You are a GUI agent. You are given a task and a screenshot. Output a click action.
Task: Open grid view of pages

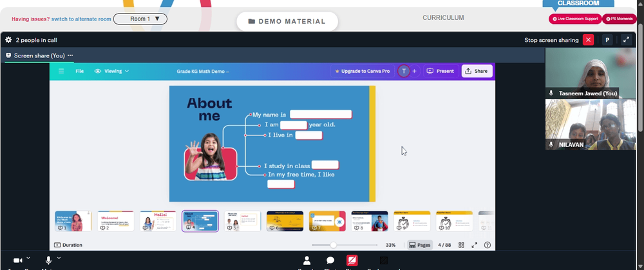click(x=461, y=245)
